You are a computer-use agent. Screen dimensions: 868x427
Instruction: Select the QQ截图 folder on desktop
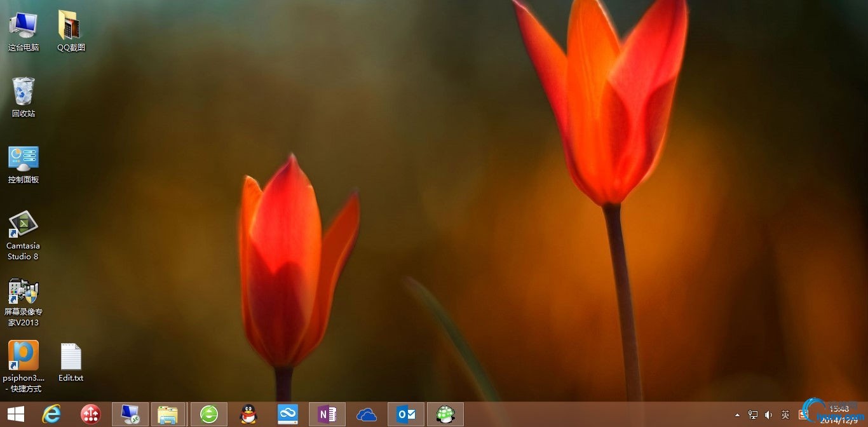tap(71, 30)
